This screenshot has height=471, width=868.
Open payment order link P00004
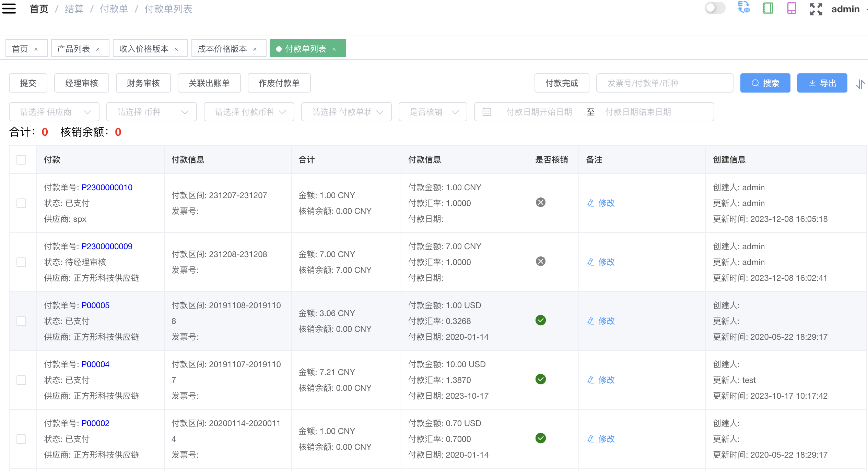[x=95, y=364]
